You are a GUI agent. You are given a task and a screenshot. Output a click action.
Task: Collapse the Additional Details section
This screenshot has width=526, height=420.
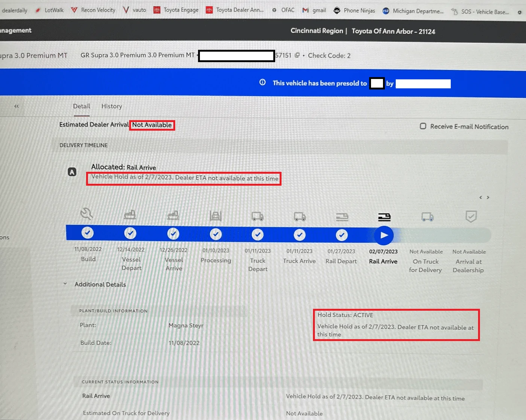[x=65, y=284]
